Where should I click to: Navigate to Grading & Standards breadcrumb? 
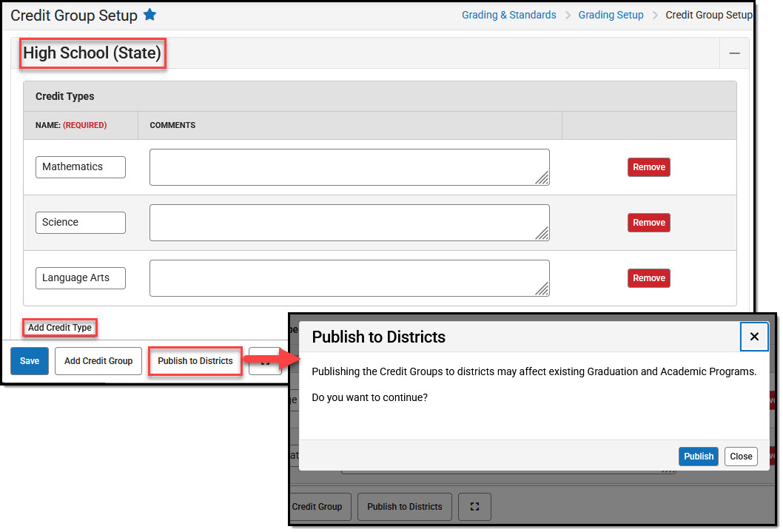(508, 15)
